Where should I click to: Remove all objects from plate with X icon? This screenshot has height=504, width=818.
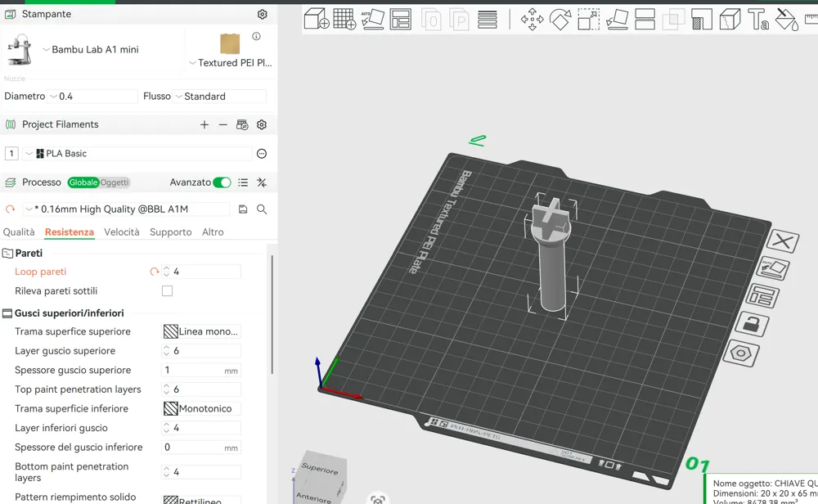tap(783, 241)
